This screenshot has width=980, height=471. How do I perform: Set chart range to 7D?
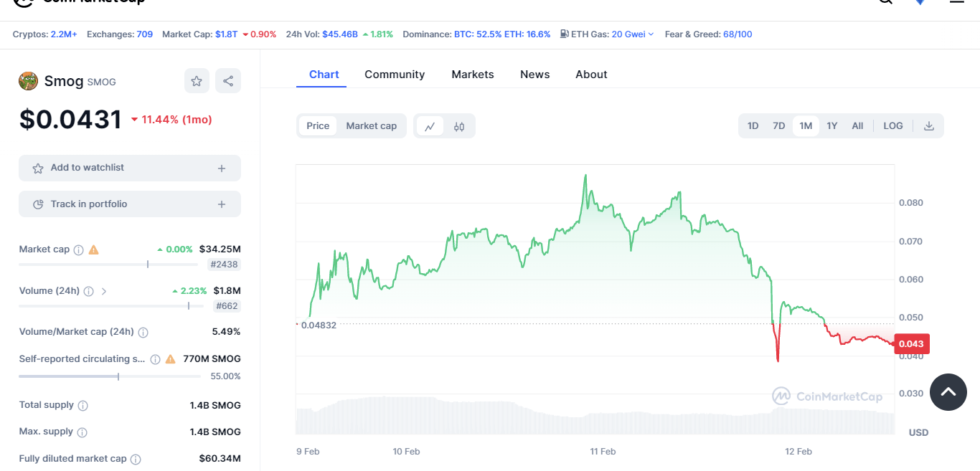pos(778,126)
